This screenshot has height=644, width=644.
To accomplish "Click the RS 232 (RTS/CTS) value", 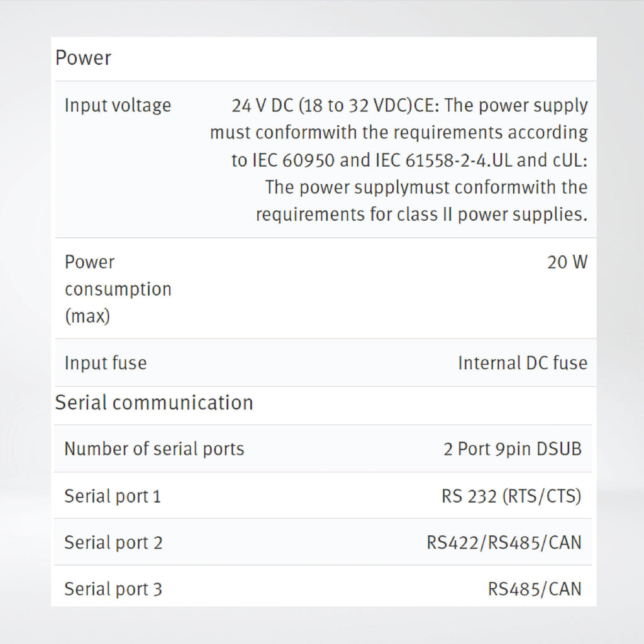I will point(512,496).
